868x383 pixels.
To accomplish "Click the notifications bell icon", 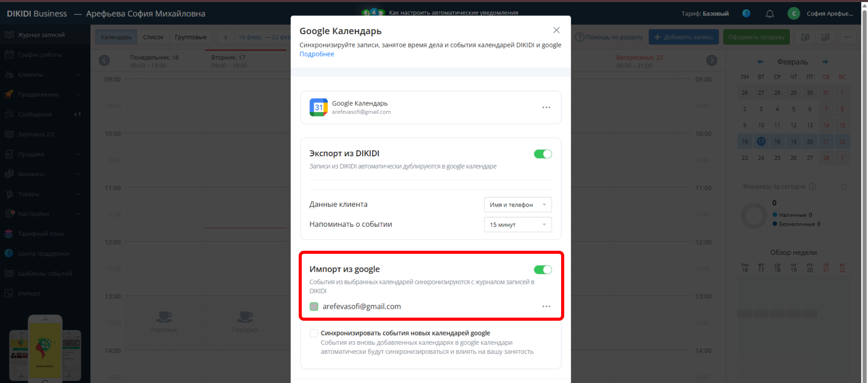I will pos(769,14).
